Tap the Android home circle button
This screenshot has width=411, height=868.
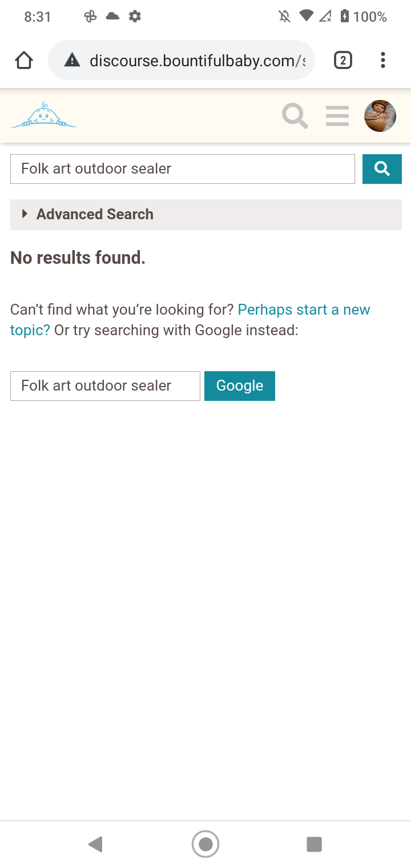pyautogui.click(x=205, y=844)
